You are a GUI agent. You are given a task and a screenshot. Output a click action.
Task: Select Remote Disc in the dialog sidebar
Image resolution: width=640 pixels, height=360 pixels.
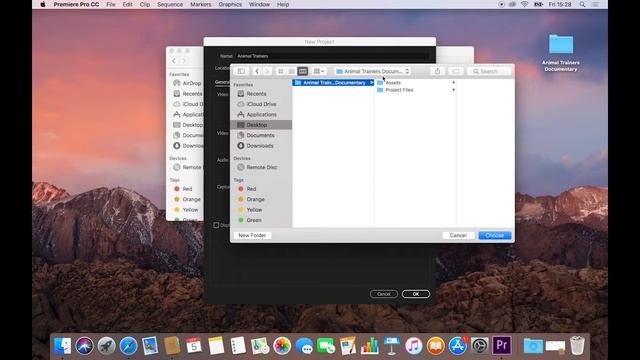pyautogui.click(x=261, y=167)
